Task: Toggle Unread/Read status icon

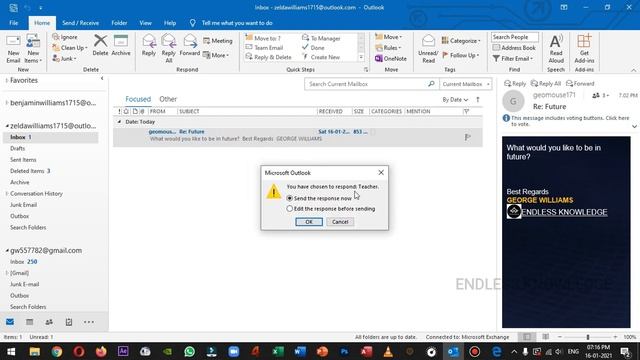Action: (x=428, y=41)
